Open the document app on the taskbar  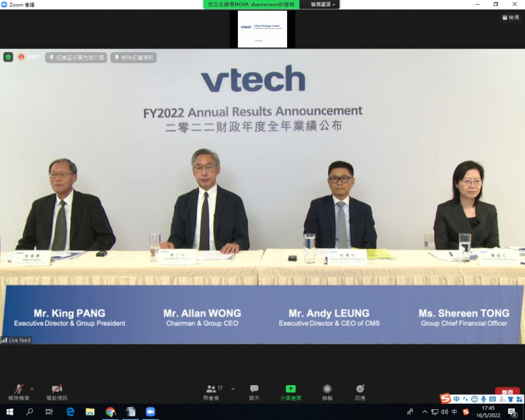pos(130,412)
